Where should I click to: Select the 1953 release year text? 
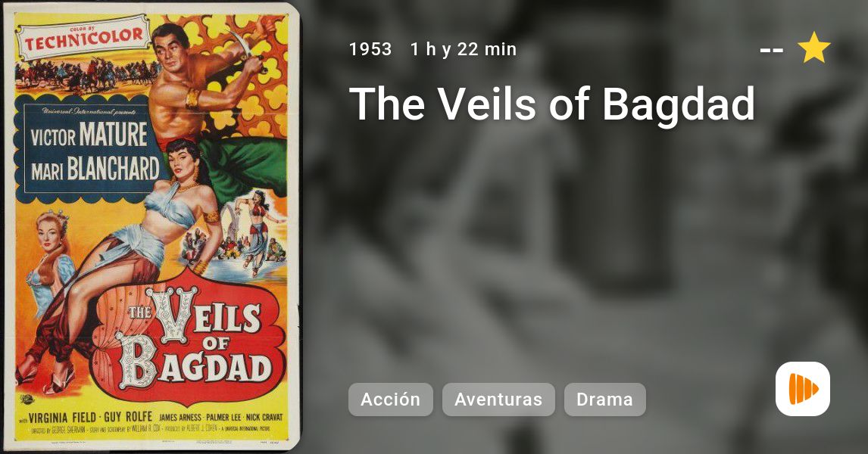(x=370, y=49)
